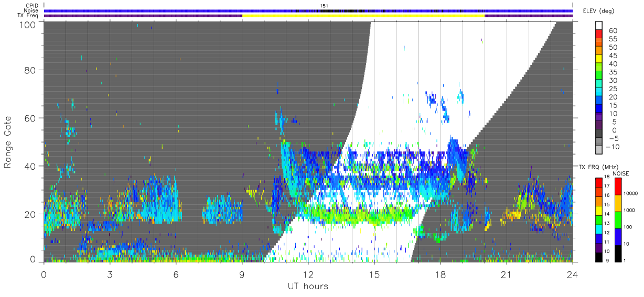The image size is (644, 297).
Task: Click the 20 tick on the Range Gate axis
Action: coord(30,214)
